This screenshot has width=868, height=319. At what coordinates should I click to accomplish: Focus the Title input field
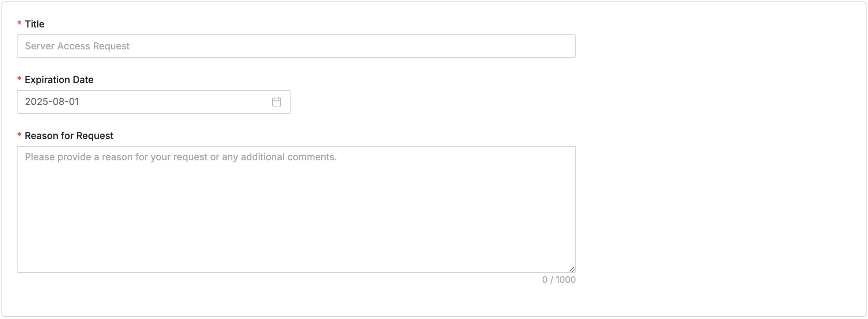296,46
